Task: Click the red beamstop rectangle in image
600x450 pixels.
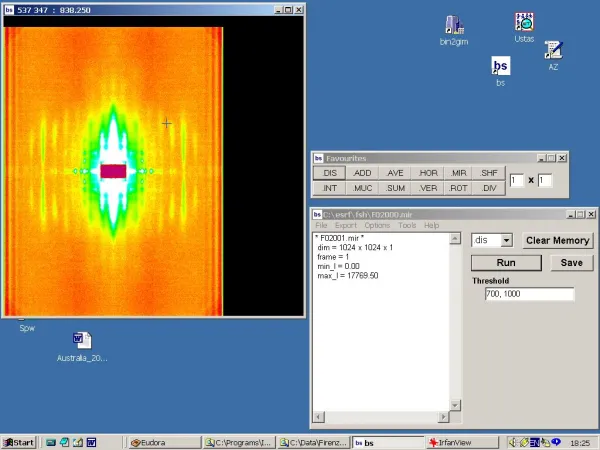Action: [x=113, y=171]
